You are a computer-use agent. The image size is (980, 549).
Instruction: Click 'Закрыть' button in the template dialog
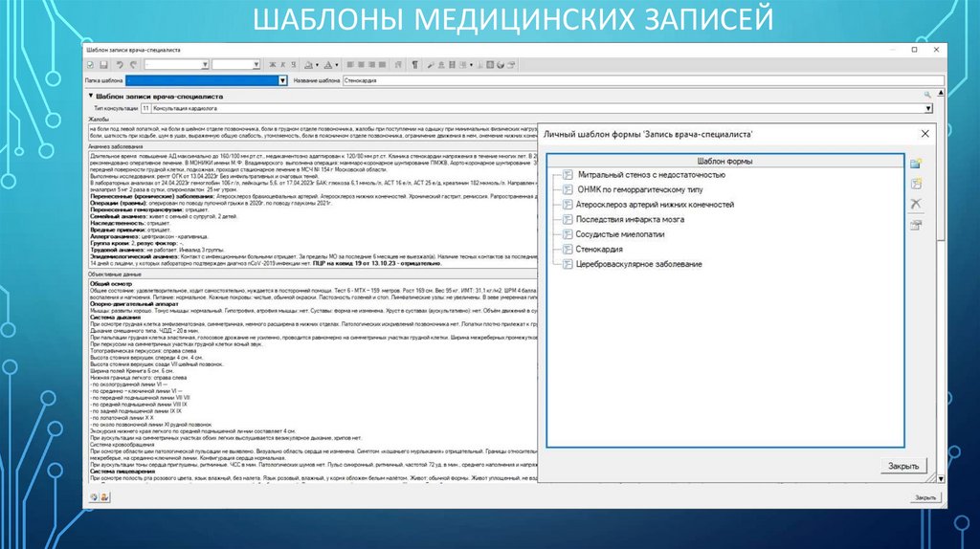[x=901, y=467]
